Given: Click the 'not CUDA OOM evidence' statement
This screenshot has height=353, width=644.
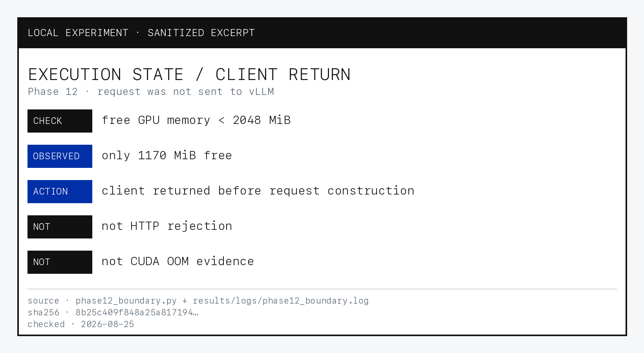Looking at the screenshot, I should [x=178, y=261].
